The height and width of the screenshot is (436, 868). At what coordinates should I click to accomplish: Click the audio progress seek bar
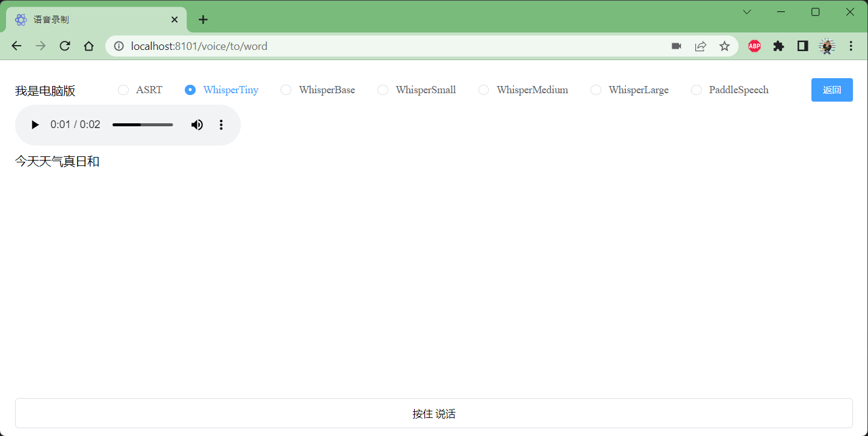(143, 125)
